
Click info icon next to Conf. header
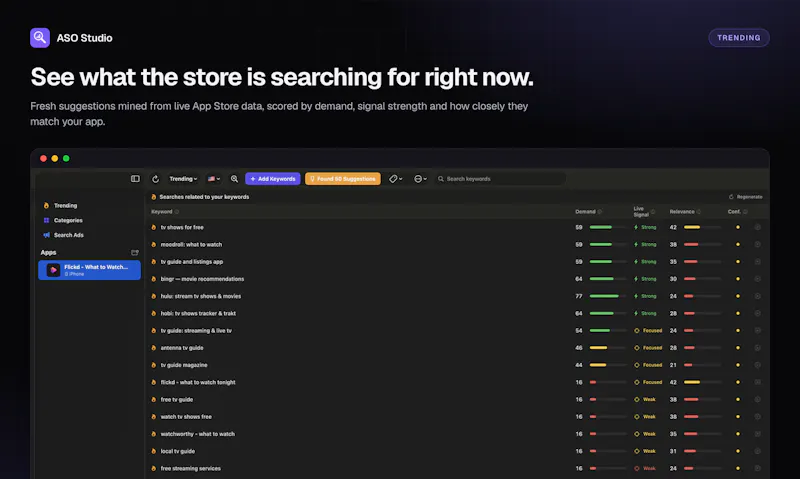coord(745,212)
